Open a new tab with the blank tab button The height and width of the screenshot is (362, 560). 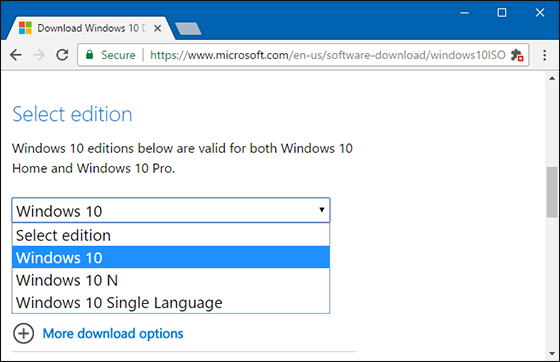coord(188,29)
